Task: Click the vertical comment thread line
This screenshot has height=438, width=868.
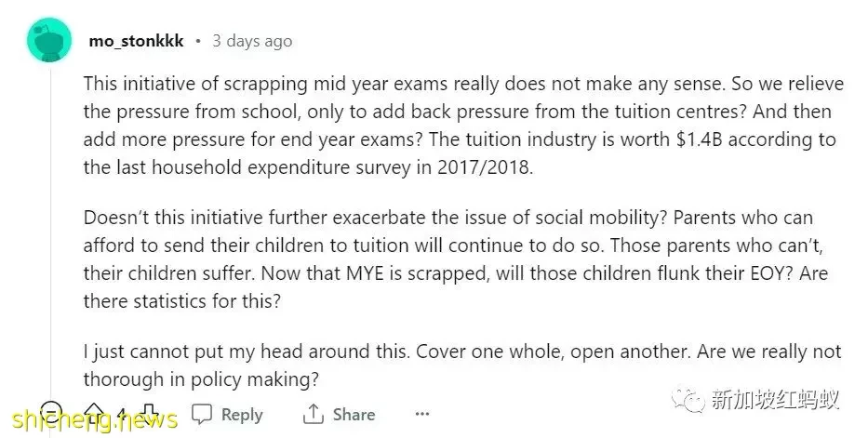Action: (51, 232)
